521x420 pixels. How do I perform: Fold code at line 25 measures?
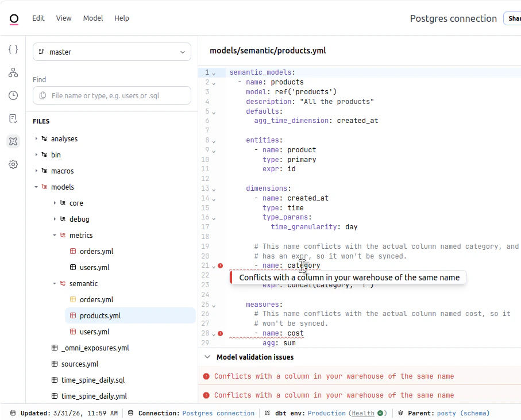coord(214,305)
